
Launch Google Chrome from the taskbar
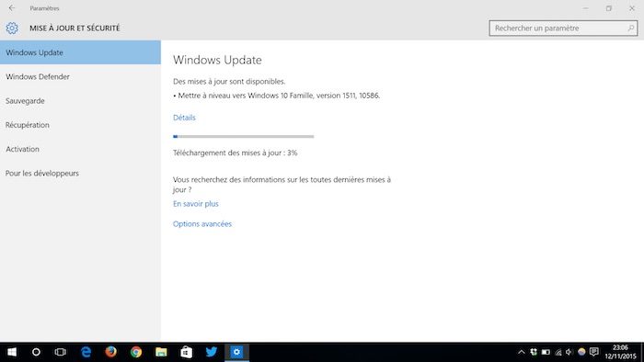tap(136, 352)
